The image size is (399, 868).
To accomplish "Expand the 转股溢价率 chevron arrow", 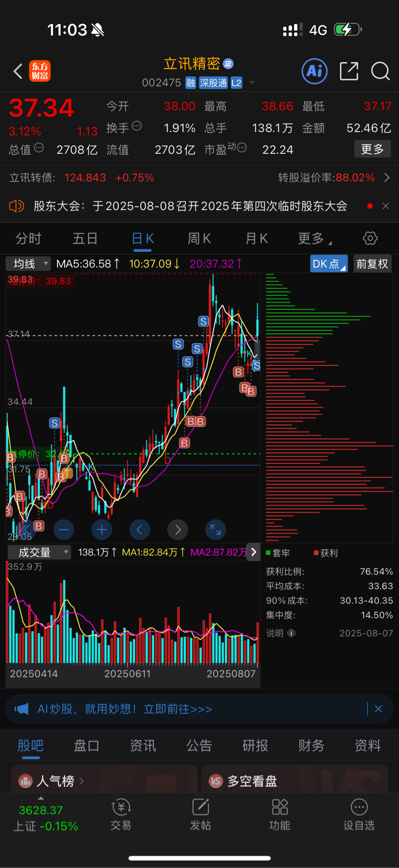I will [387, 178].
